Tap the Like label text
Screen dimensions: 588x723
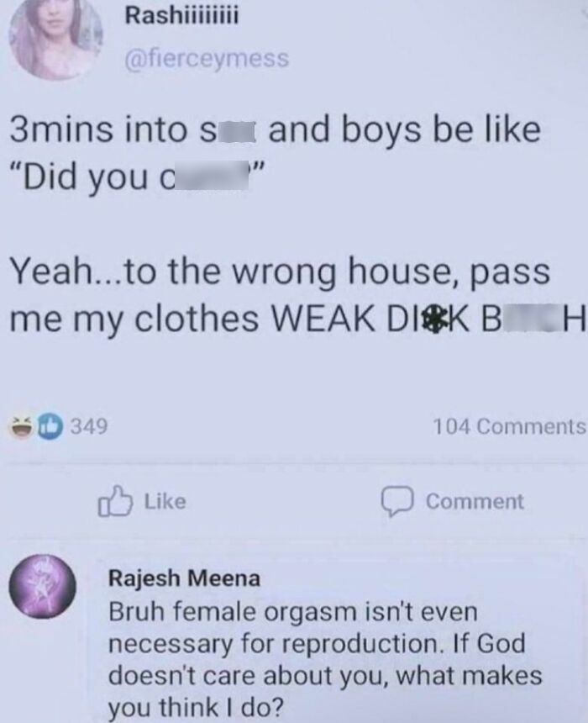tap(165, 501)
